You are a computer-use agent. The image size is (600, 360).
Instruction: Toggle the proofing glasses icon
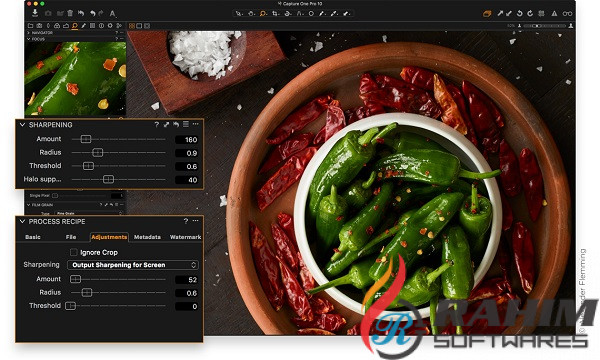[x=567, y=13]
